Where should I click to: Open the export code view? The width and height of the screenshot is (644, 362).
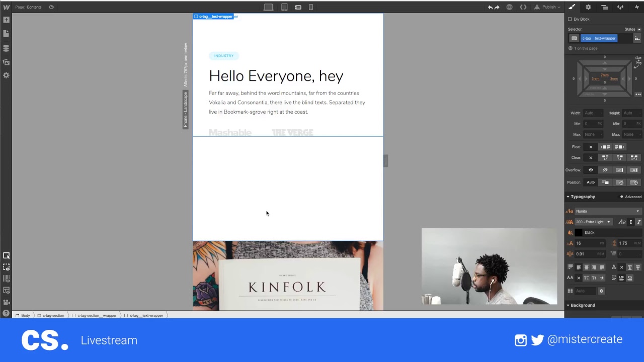[523, 7]
